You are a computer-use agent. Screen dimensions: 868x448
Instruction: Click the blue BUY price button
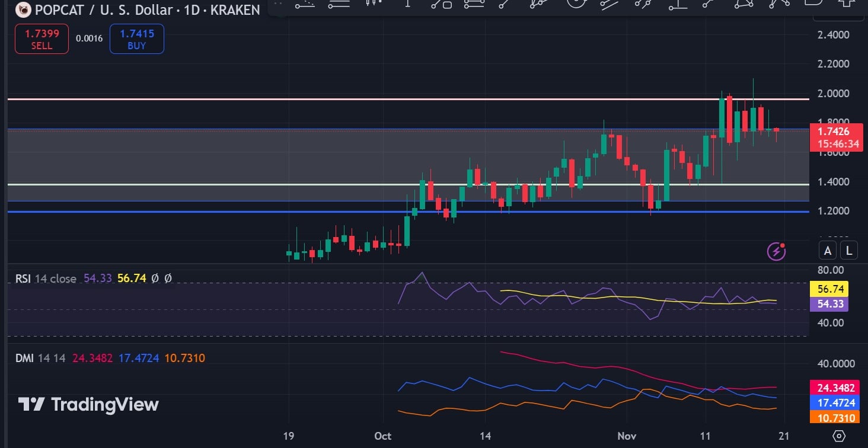(x=136, y=39)
